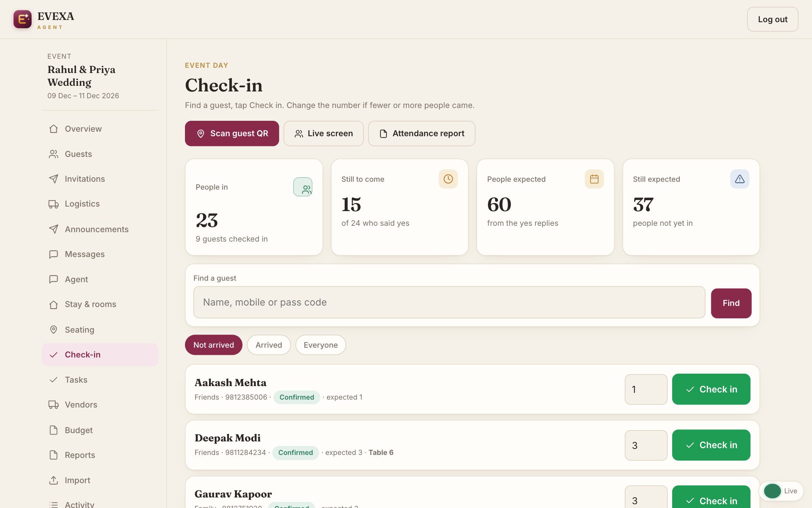
Task: Click the Budget document icon
Action: pyautogui.click(x=54, y=430)
